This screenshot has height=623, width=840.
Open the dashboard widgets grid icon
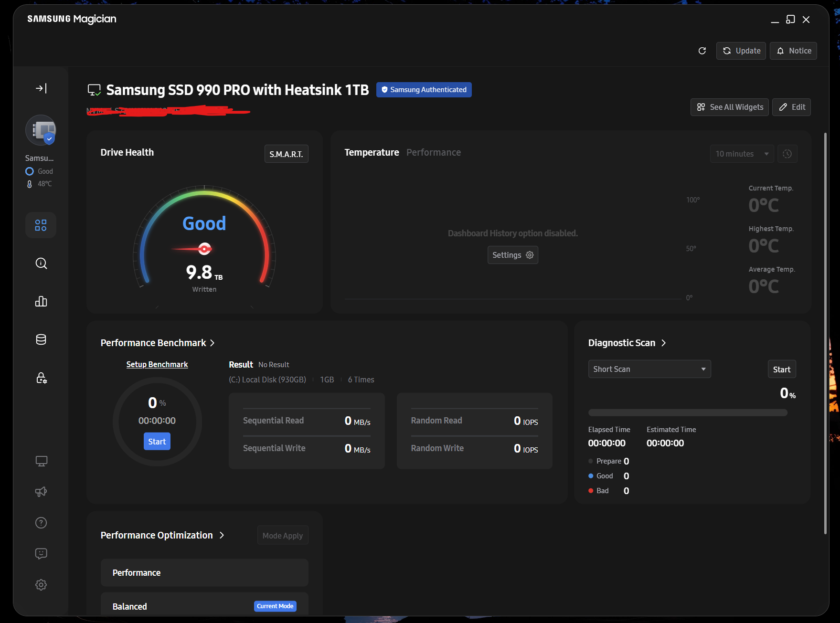41,225
